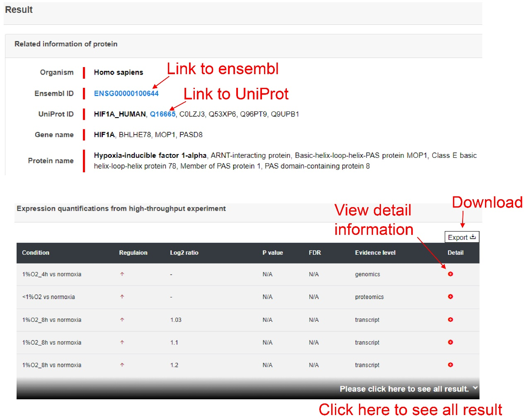Viewport: 526px width, 420px height.
Task: Click the 'Result' page heading
Action: click(x=19, y=10)
